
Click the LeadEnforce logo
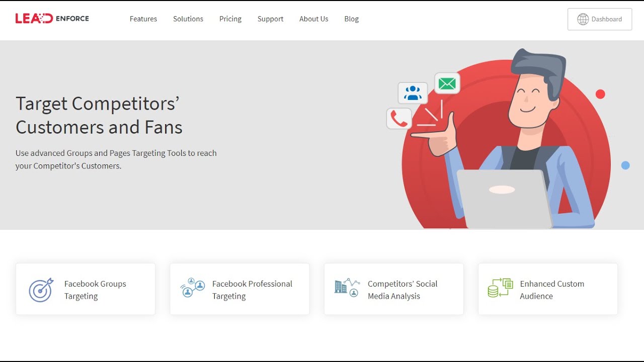[x=52, y=18]
